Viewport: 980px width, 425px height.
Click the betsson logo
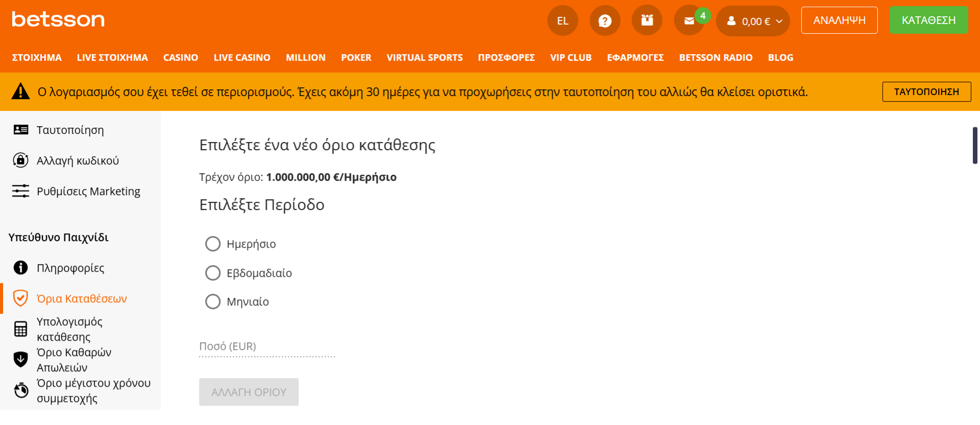pyautogui.click(x=58, y=19)
